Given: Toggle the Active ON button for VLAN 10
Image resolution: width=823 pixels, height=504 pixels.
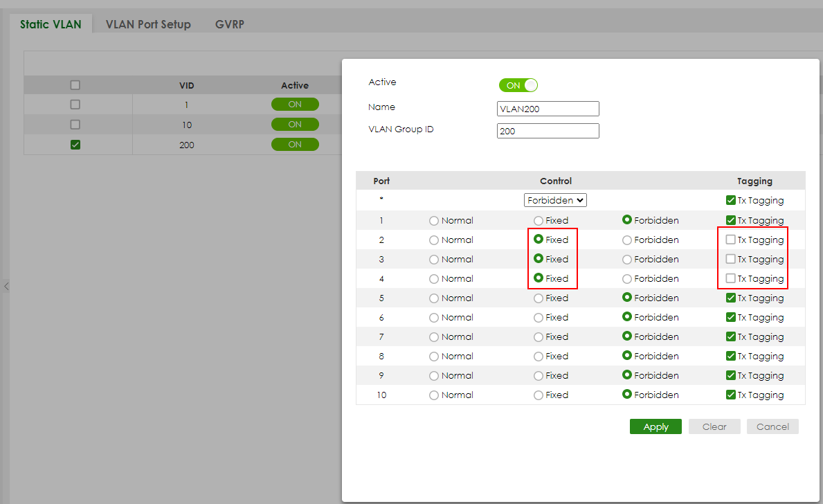Looking at the screenshot, I should [295, 124].
